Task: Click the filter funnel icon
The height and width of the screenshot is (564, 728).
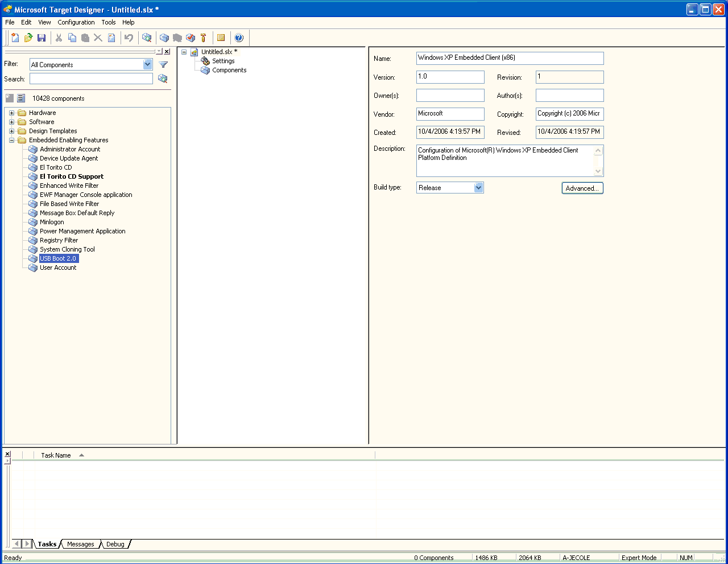Action: click(163, 64)
